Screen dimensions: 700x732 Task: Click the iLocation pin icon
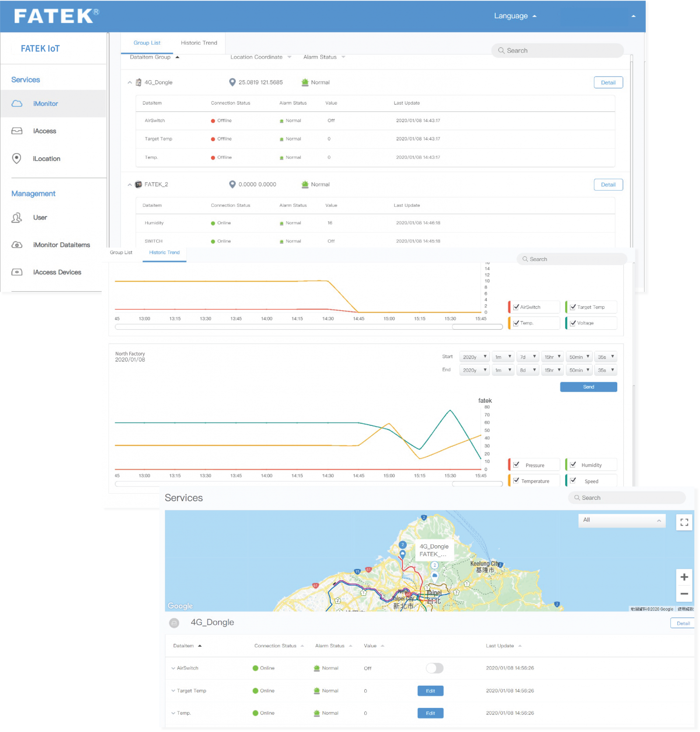(x=17, y=158)
